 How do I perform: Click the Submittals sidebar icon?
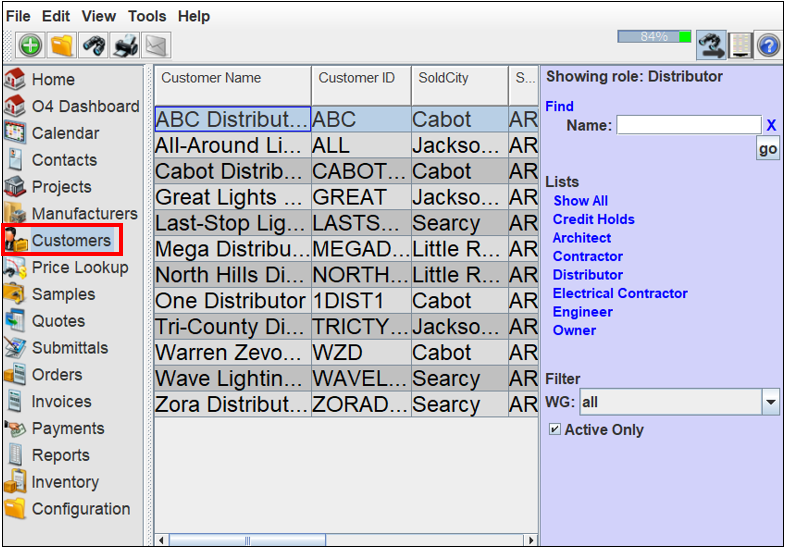(x=15, y=347)
